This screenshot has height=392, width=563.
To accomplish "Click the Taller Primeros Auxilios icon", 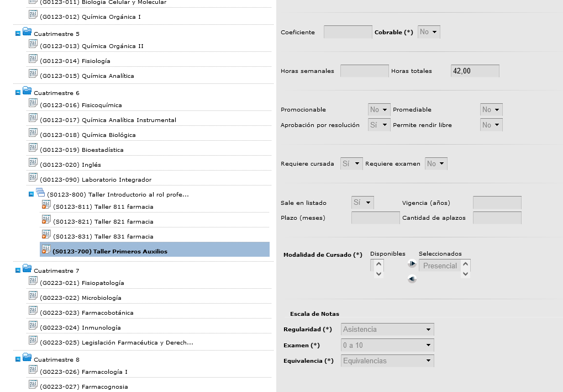I will point(46,249).
